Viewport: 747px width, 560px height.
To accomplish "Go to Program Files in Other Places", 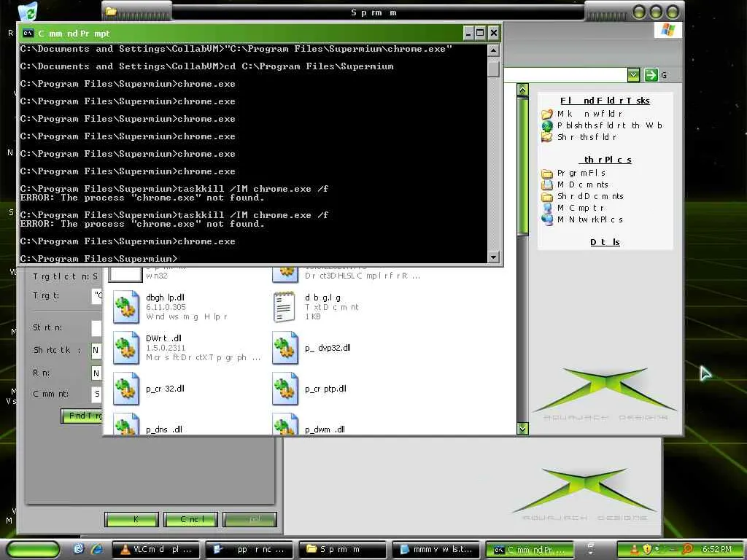I will (x=581, y=173).
